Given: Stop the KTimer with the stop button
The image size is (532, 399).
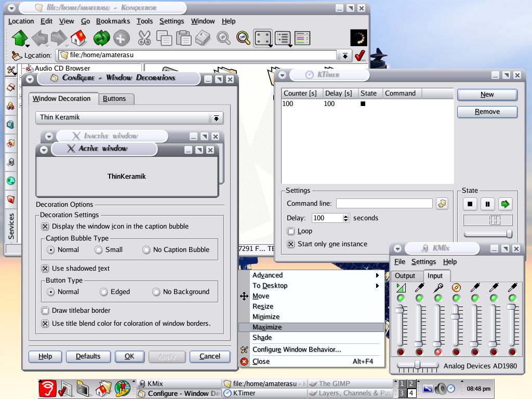Looking at the screenshot, I should coord(470,204).
